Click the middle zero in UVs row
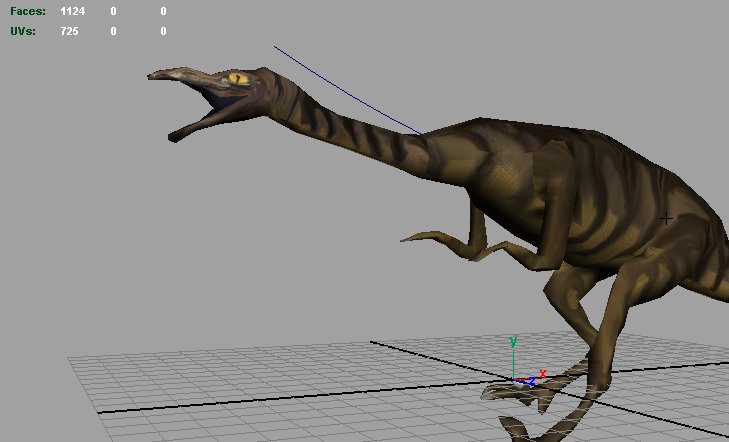Screen dimensions: 729x442 [x=113, y=31]
